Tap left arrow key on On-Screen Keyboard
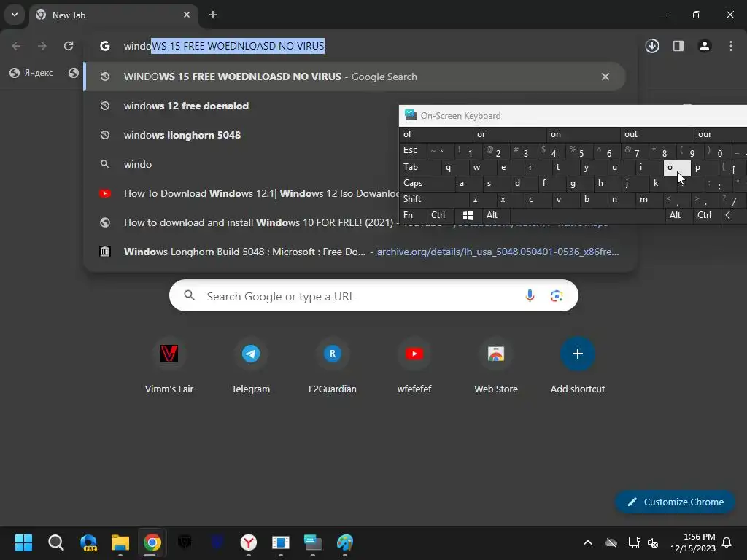 [x=732, y=215]
